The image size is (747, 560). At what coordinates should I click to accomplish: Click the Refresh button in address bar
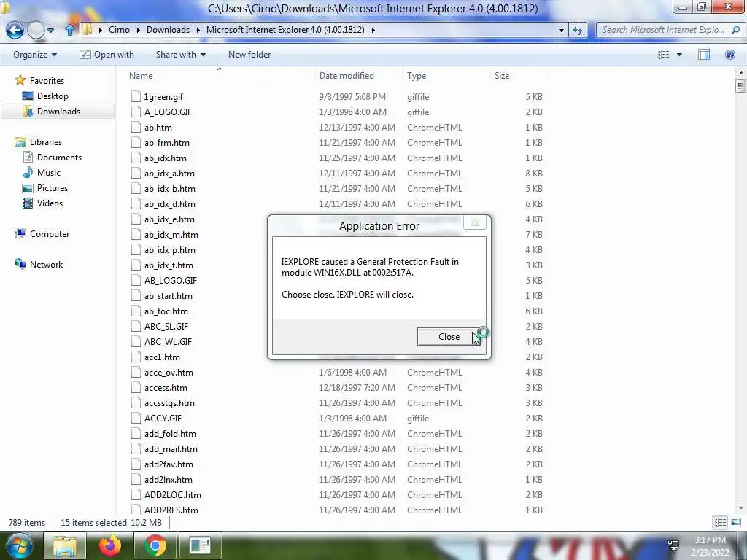tap(578, 30)
